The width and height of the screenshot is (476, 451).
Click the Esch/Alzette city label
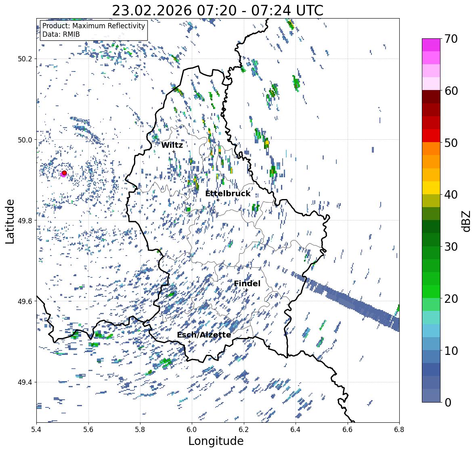pos(204,335)
